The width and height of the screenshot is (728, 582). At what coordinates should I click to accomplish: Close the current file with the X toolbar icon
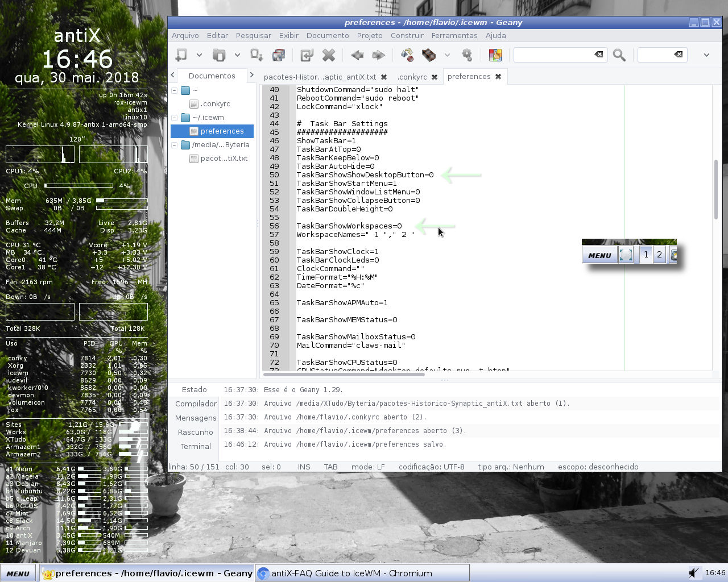(329, 55)
